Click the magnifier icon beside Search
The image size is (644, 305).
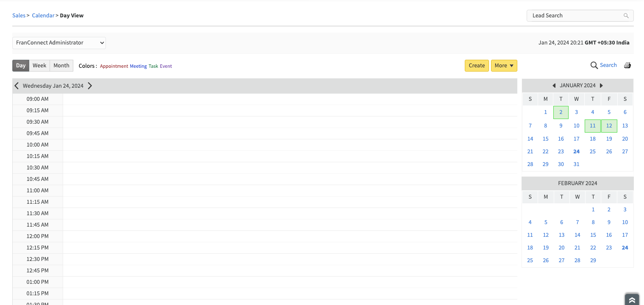[x=594, y=65]
